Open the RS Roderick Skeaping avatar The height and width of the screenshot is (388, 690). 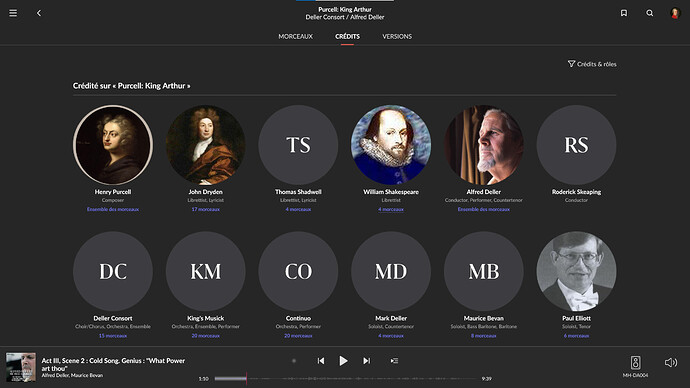(576, 145)
